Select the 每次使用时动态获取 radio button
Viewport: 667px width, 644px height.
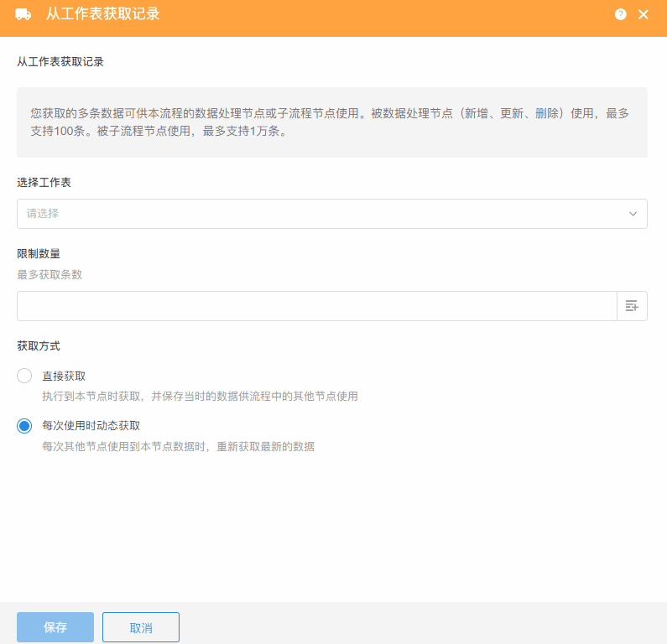(x=24, y=426)
